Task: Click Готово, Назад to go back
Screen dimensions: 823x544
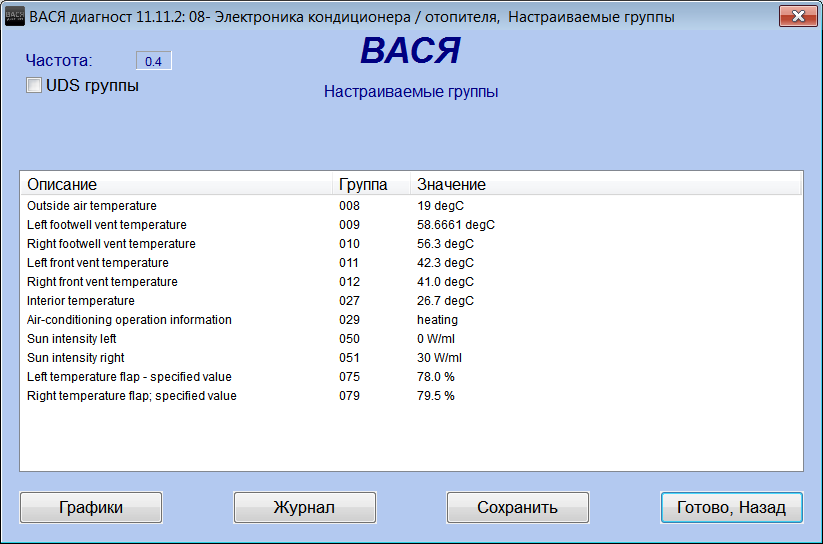Action: (731, 507)
